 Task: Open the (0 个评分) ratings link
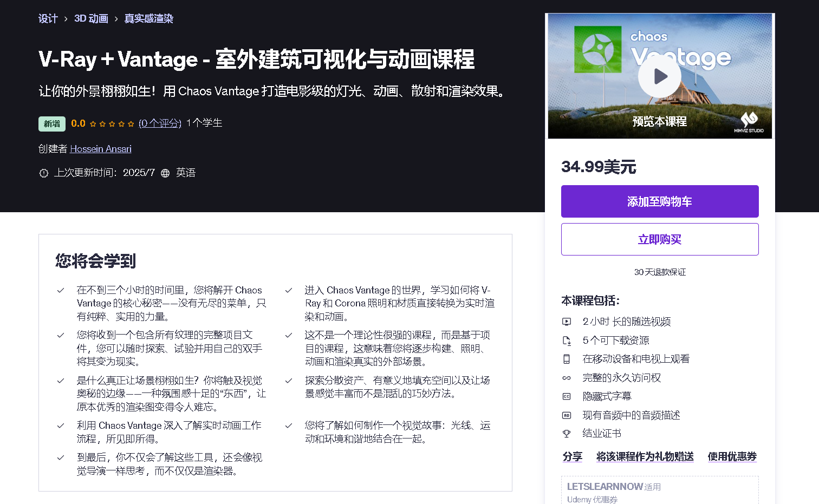pos(160,123)
